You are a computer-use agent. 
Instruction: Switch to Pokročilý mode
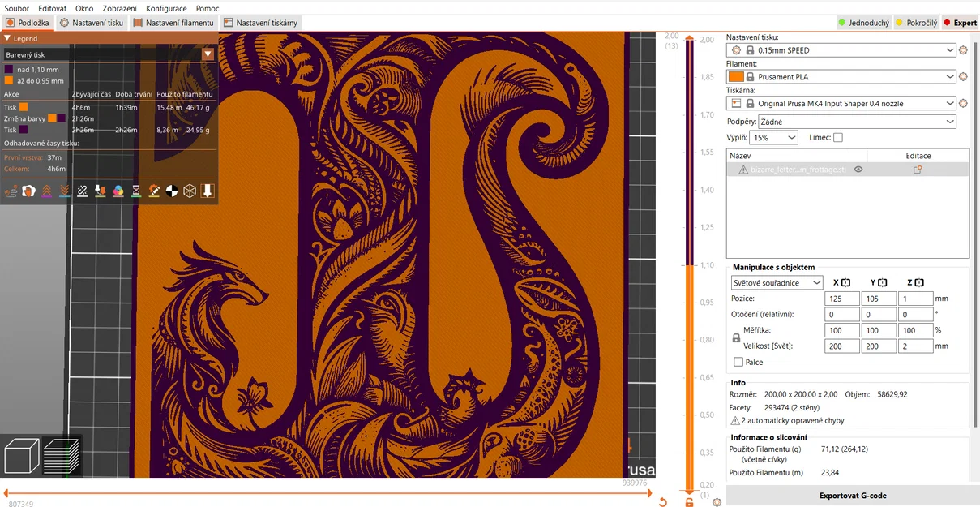(x=916, y=23)
